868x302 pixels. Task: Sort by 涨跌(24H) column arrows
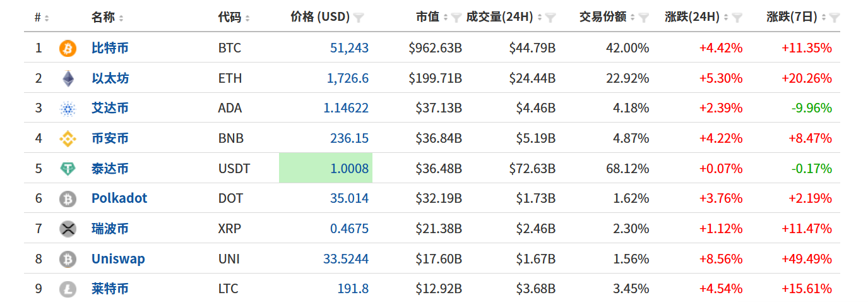(727, 18)
